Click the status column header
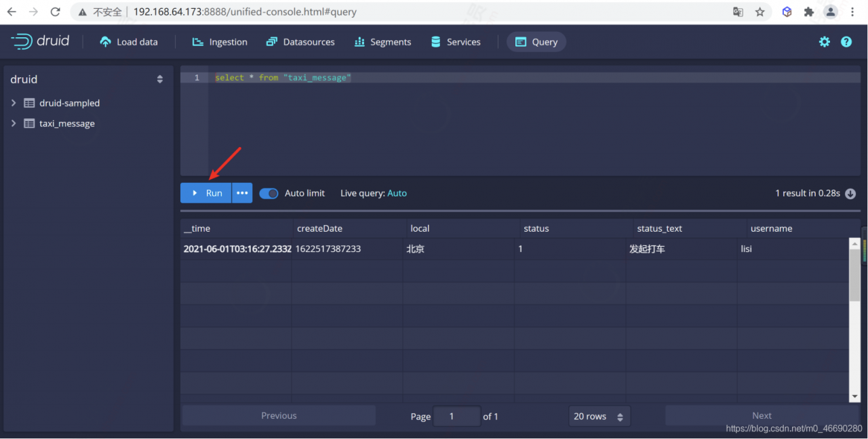This screenshot has height=439, width=868. pyautogui.click(x=576, y=228)
